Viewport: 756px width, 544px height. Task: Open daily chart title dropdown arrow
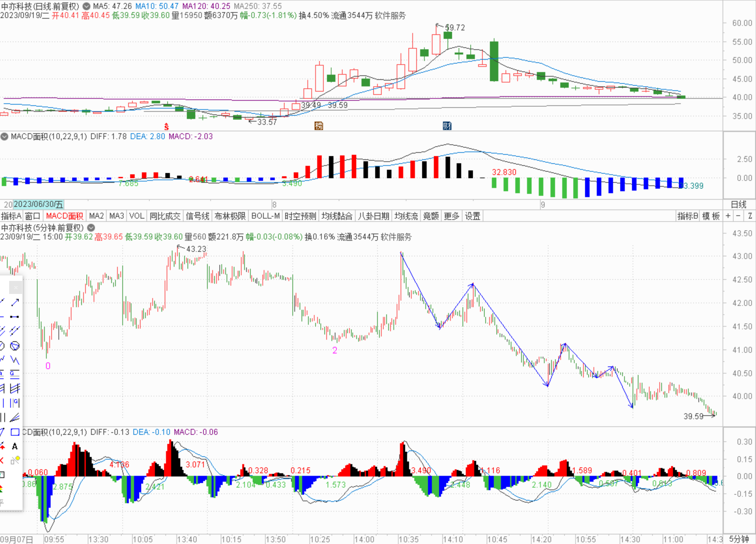pyautogui.click(x=86, y=6)
